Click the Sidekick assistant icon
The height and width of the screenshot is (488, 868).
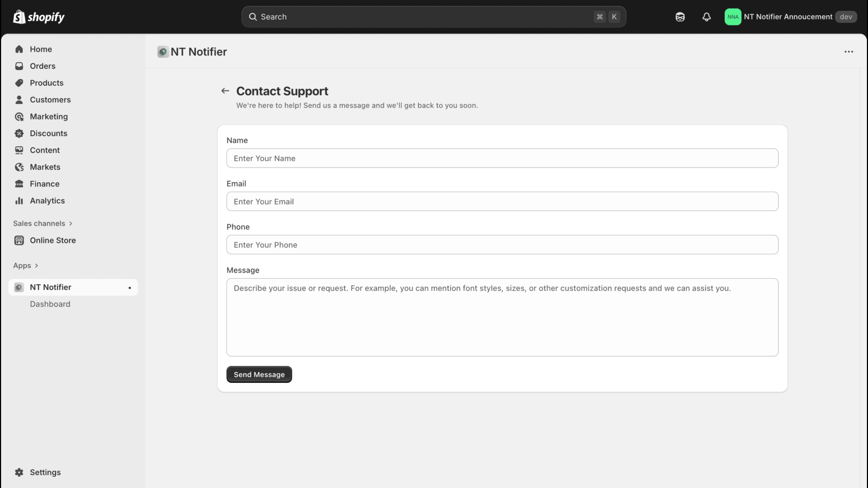[680, 17]
